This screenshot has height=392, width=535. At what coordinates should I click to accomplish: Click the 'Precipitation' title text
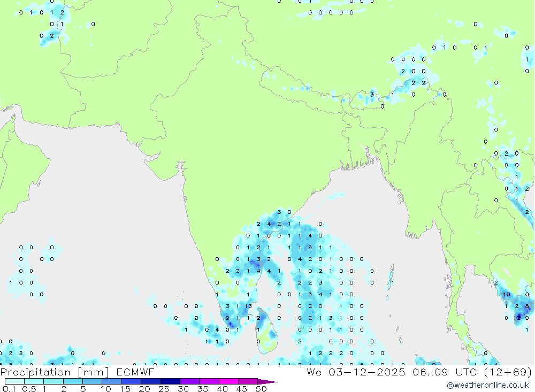(x=35, y=372)
